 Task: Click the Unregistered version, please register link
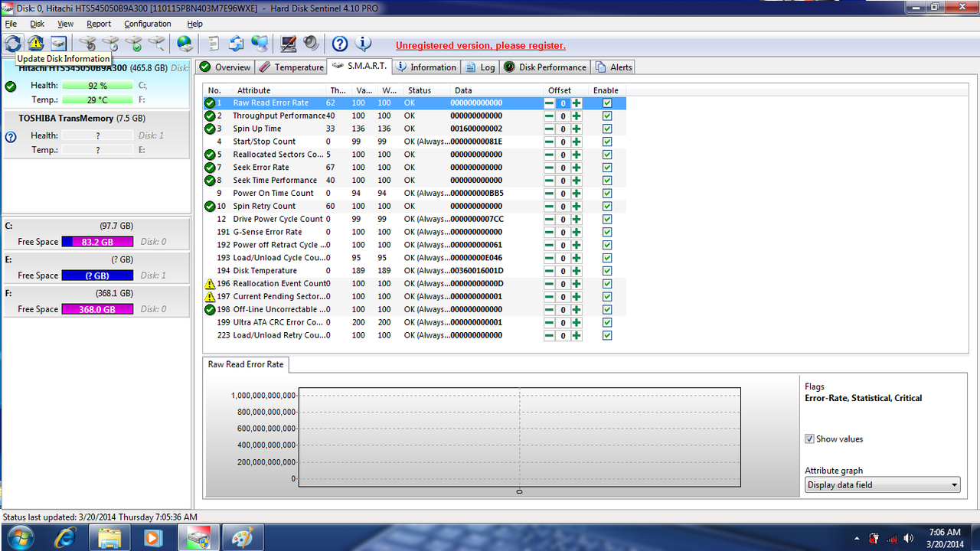click(x=481, y=45)
